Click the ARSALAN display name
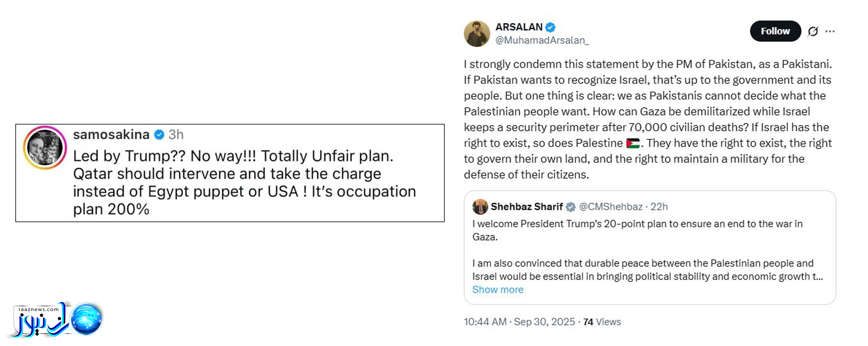The width and height of the screenshot is (868, 346). pyautogui.click(x=519, y=27)
